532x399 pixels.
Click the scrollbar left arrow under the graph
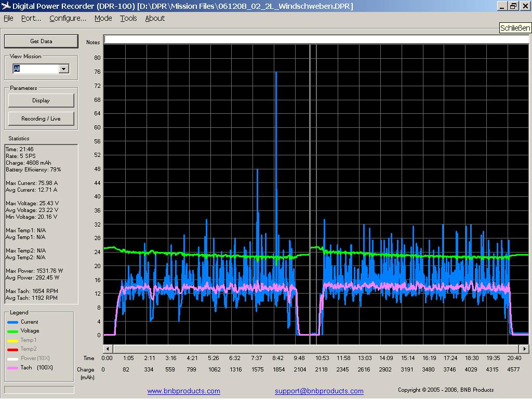108,349
